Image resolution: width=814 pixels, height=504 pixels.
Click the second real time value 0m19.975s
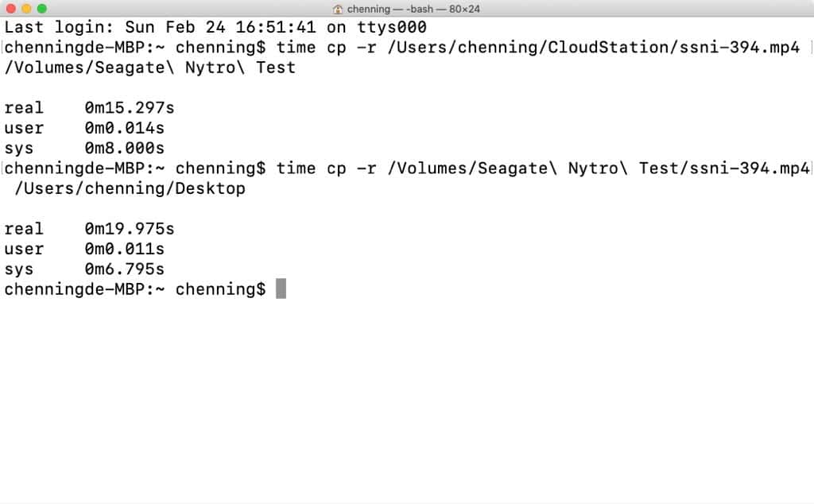click(x=130, y=229)
